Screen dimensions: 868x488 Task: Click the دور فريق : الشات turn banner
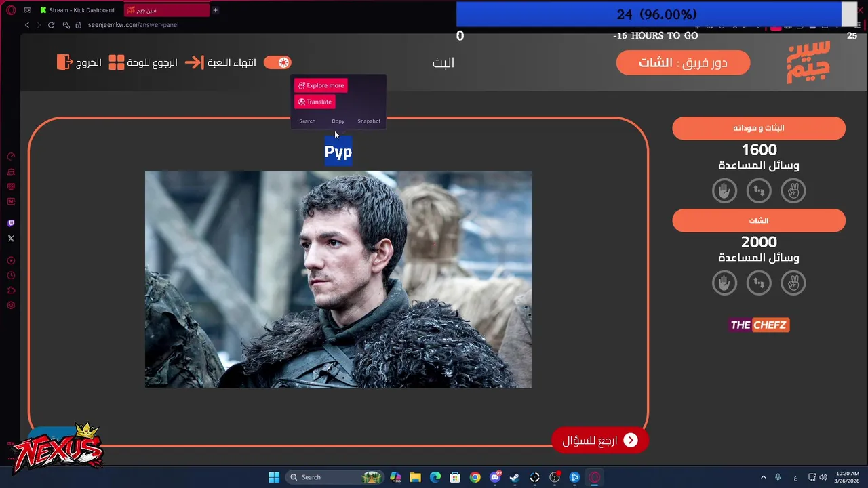[683, 63]
